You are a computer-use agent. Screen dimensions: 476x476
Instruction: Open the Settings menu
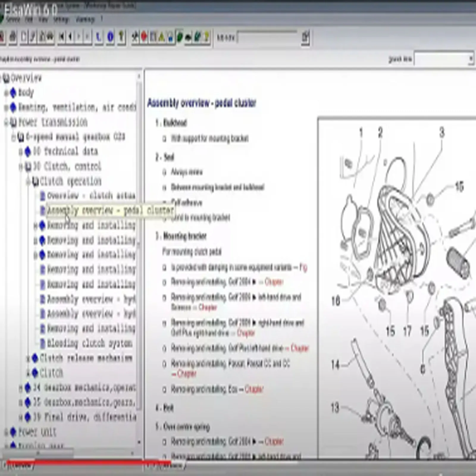click(61, 20)
